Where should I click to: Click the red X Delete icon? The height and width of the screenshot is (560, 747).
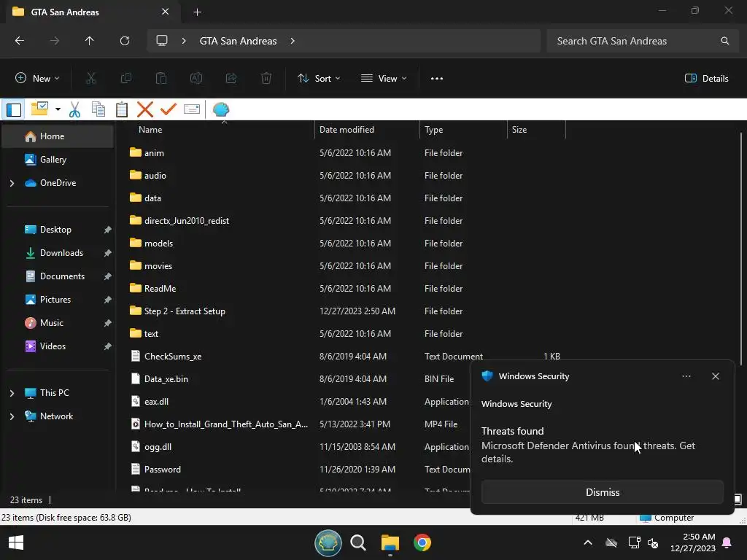click(x=145, y=109)
